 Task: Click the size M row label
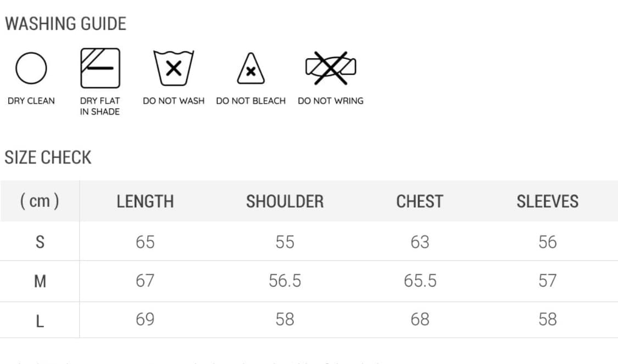pos(40,281)
